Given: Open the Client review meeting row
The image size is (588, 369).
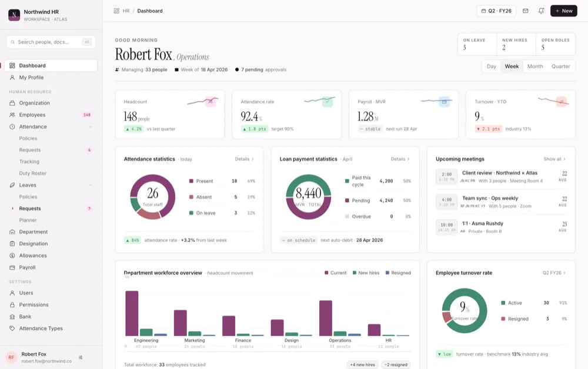Looking at the screenshot, I should click(x=501, y=176).
